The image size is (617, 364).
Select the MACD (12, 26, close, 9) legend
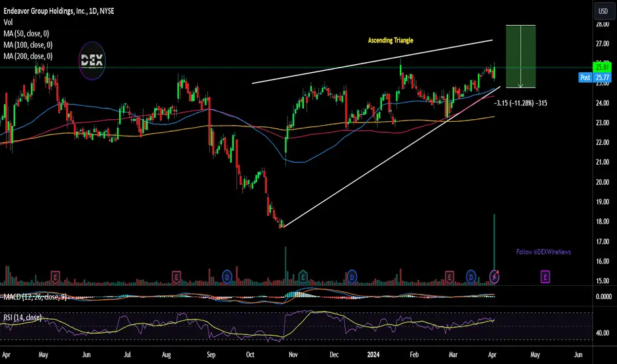pos(35,297)
